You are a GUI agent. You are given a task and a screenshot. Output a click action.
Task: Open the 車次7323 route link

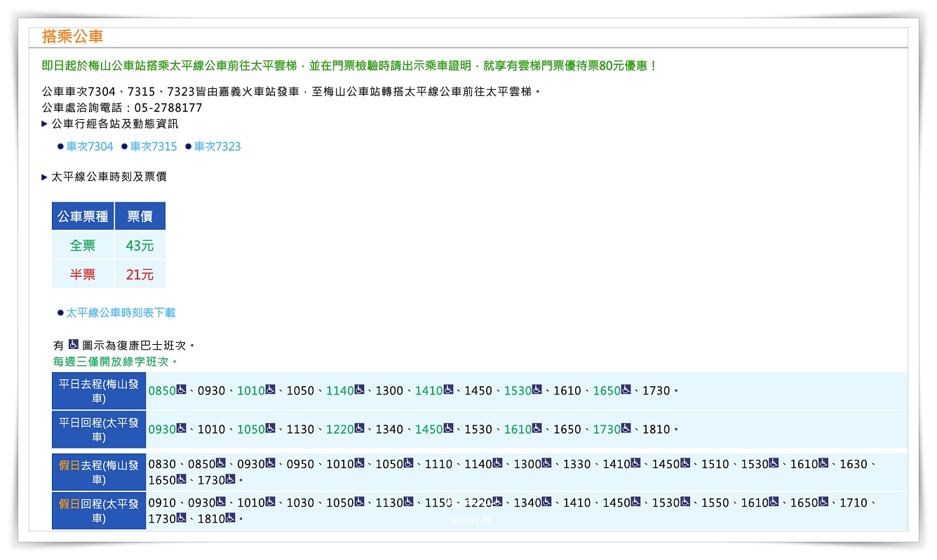pyautogui.click(x=217, y=146)
